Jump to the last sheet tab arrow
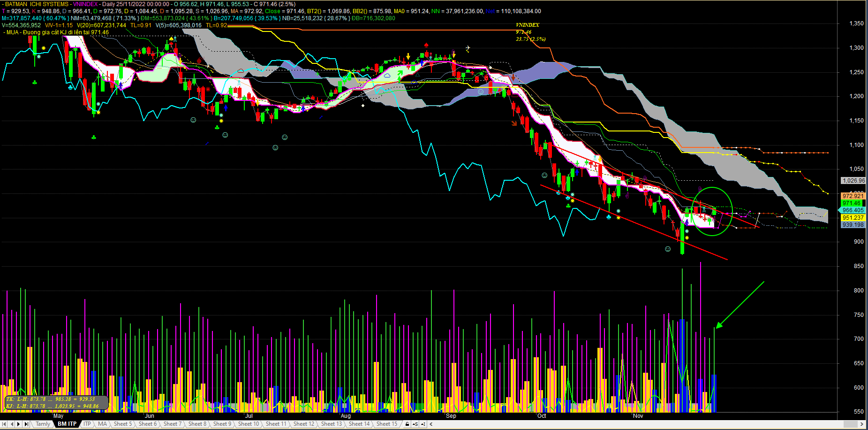The width and height of the screenshot is (868, 430). pos(26,424)
